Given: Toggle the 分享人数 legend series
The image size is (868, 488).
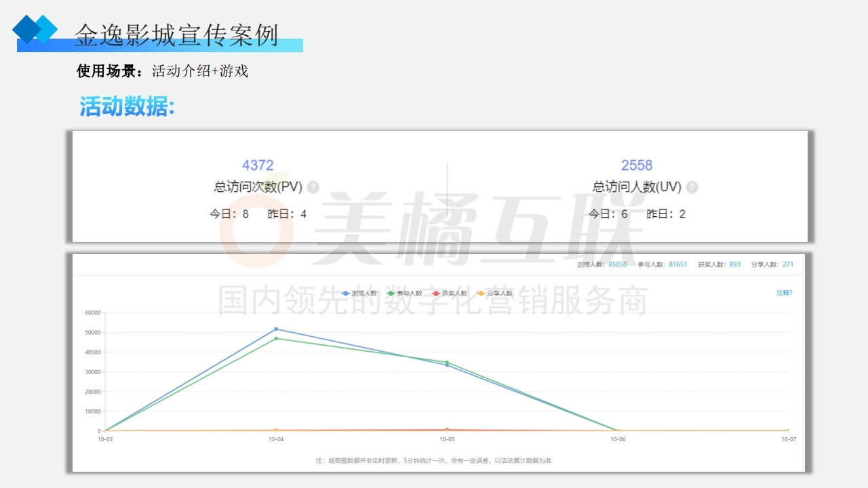Looking at the screenshot, I should point(496,293).
